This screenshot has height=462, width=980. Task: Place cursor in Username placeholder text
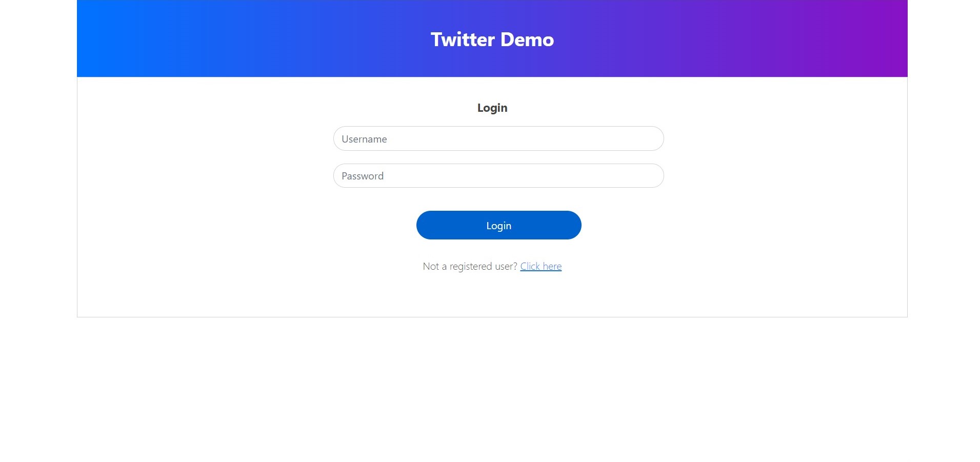pyautogui.click(x=364, y=139)
